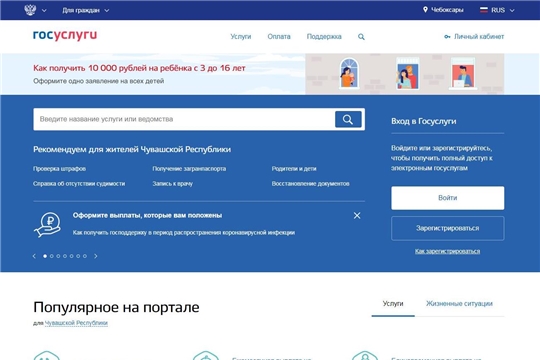Image resolution: width=540 pixels, height=360 pixels.
Task: Click the Russian coat of arms emblem icon
Action: pyautogui.click(x=30, y=10)
